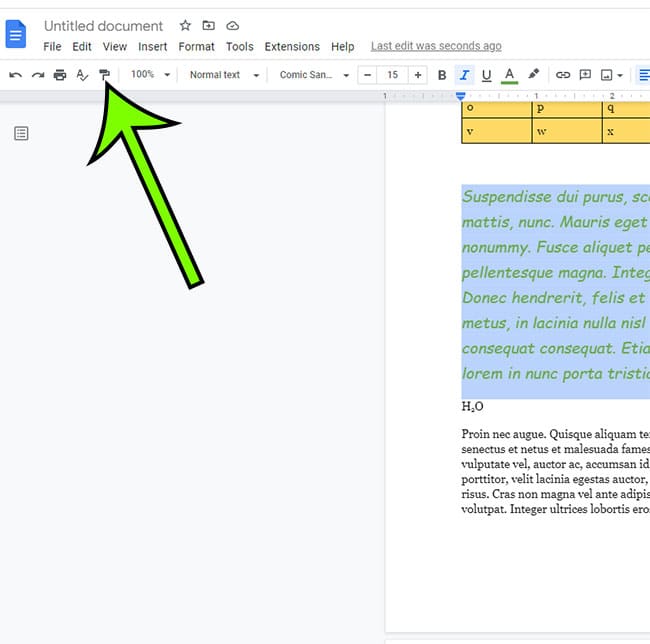Screen dimensions: 650x644
Task: Click the line starting 'Donec hendrerit'
Action: tap(555, 298)
